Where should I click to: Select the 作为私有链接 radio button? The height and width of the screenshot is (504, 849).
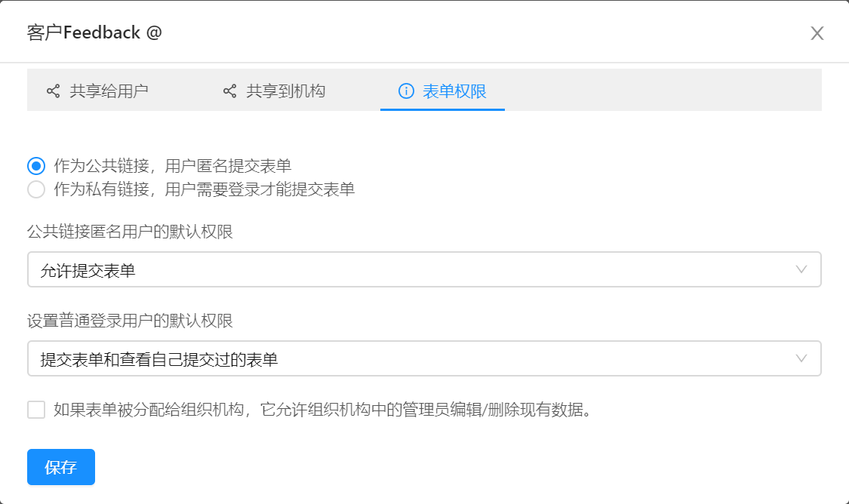(x=36, y=189)
